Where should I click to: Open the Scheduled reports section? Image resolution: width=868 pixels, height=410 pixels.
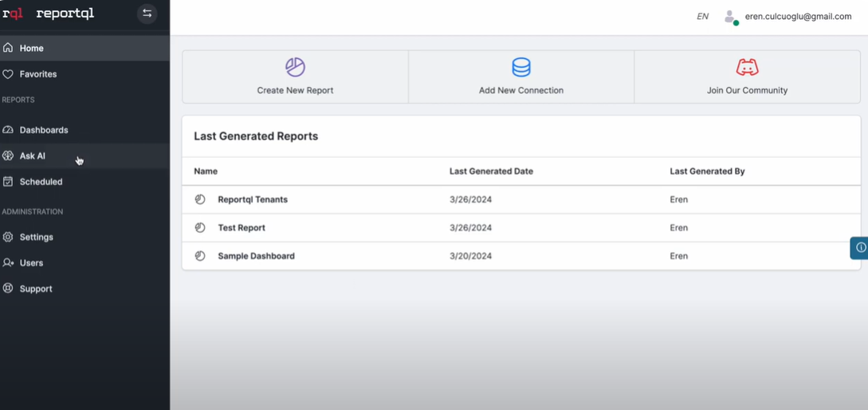pyautogui.click(x=41, y=182)
